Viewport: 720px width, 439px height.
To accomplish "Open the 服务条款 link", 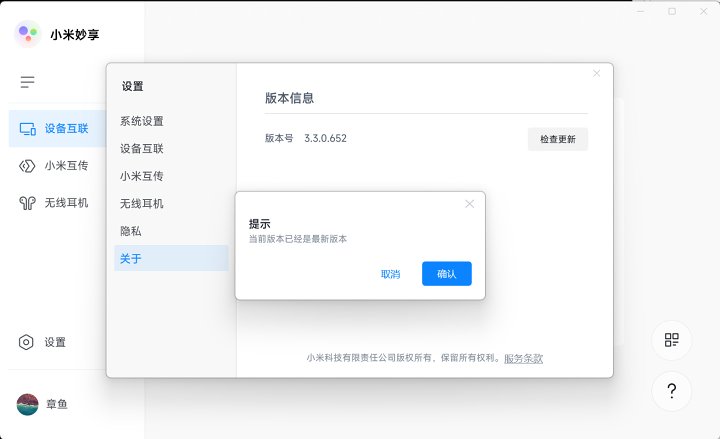I will [x=523, y=358].
